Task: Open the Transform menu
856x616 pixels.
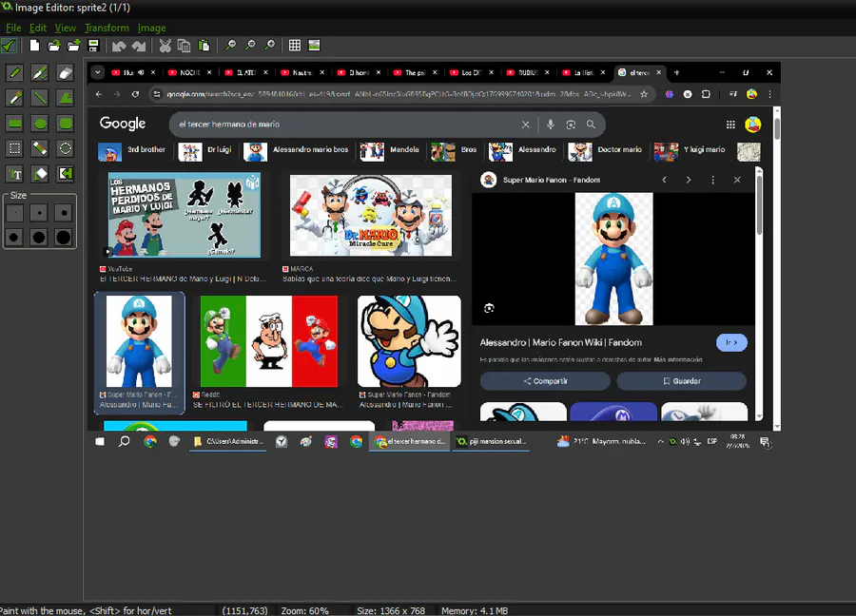Action: [107, 28]
